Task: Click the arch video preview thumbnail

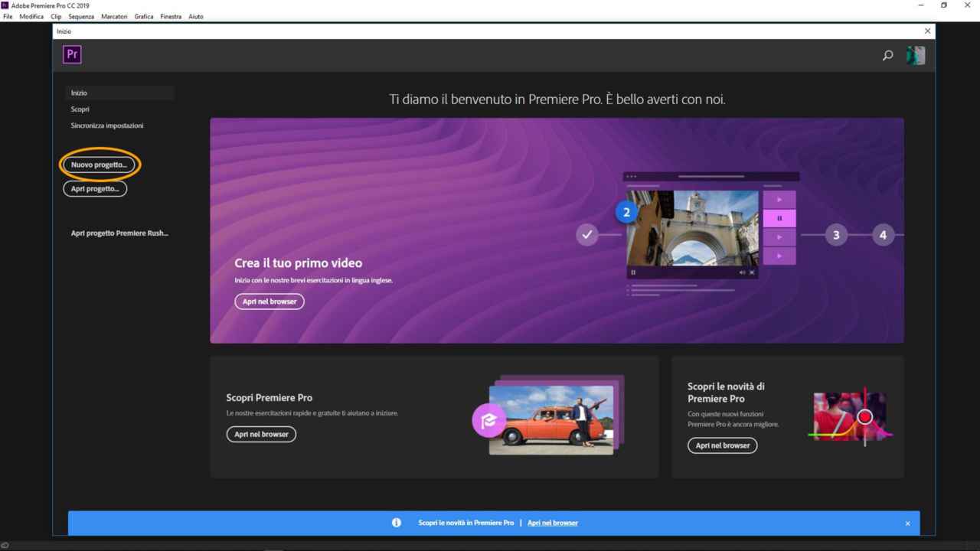Action: pyautogui.click(x=693, y=227)
